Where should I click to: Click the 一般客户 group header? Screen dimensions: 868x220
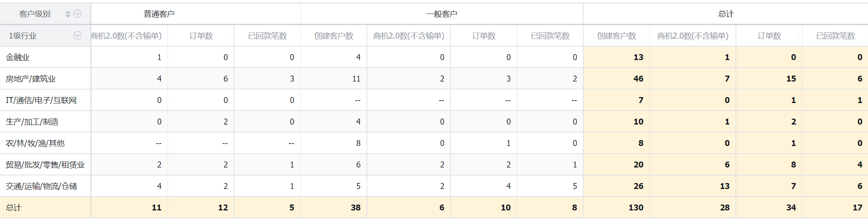click(442, 14)
